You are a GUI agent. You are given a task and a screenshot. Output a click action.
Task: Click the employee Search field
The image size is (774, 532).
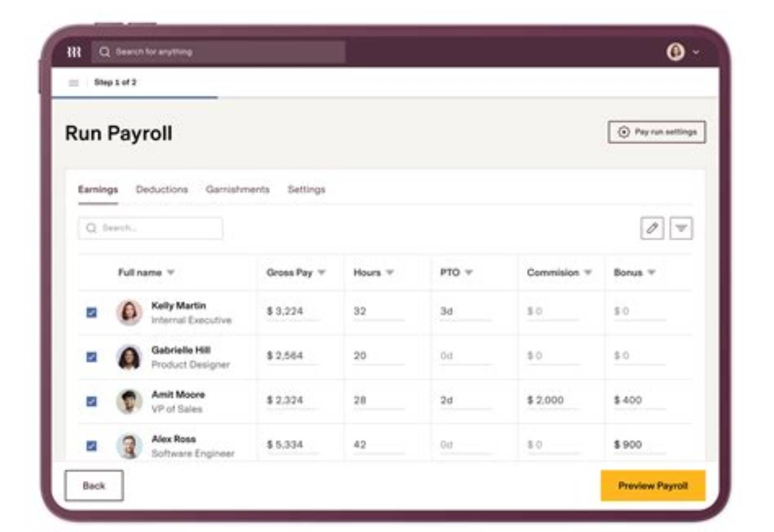click(150, 228)
